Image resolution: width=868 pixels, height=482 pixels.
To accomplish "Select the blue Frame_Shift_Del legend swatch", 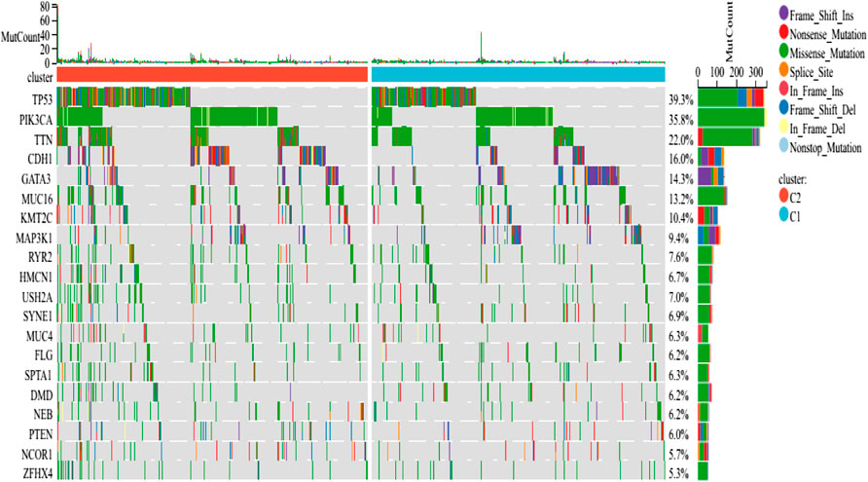I will coord(783,107).
